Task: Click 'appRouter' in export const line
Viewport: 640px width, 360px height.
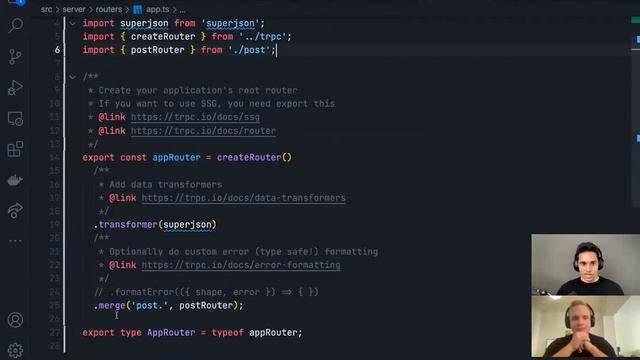Action: (176, 158)
